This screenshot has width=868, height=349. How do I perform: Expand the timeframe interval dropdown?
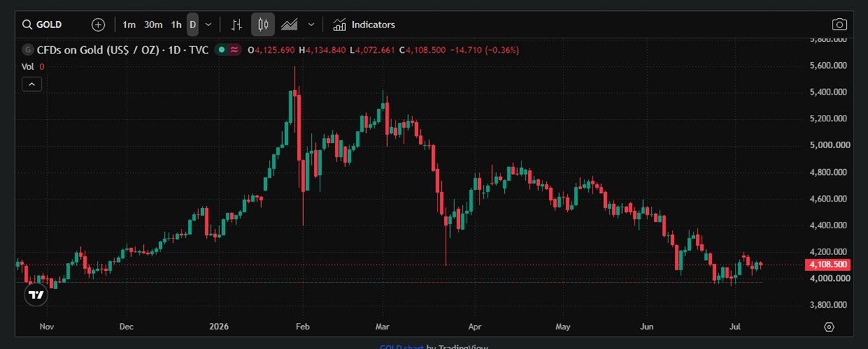click(208, 25)
